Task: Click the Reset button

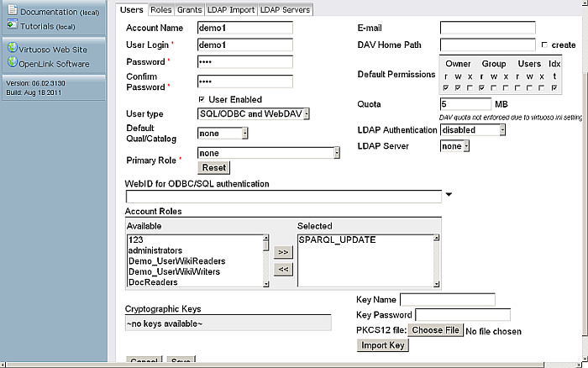Action: click(x=213, y=168)
